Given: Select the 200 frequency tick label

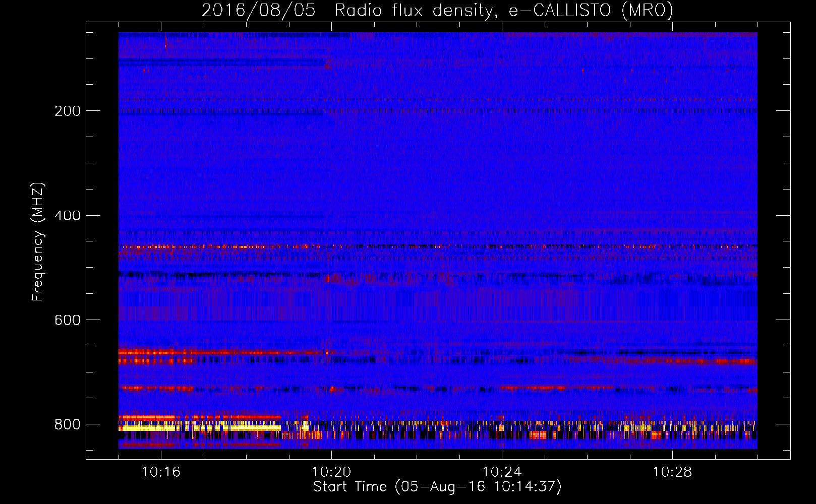Looking at the screenshot, I should click(68, 111).
